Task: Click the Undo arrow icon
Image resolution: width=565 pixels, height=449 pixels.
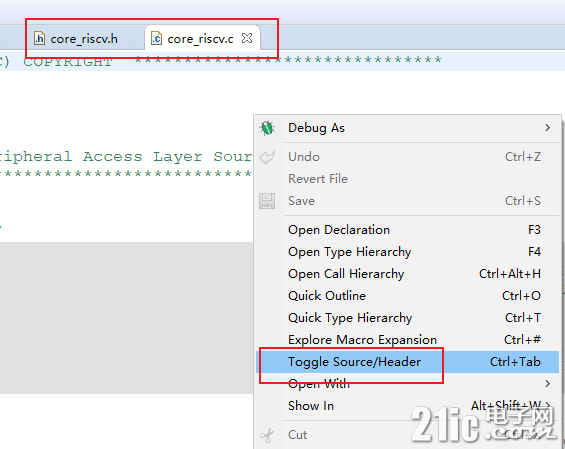Action: coord(267,157)
